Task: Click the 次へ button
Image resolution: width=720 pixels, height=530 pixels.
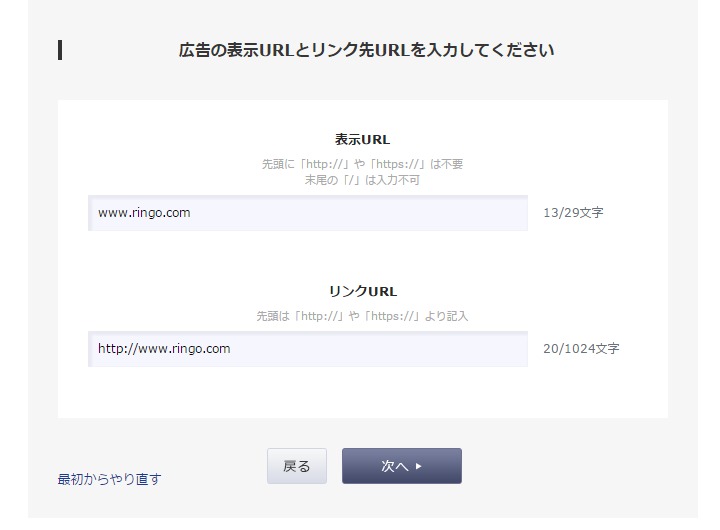Action: point(402,466)
